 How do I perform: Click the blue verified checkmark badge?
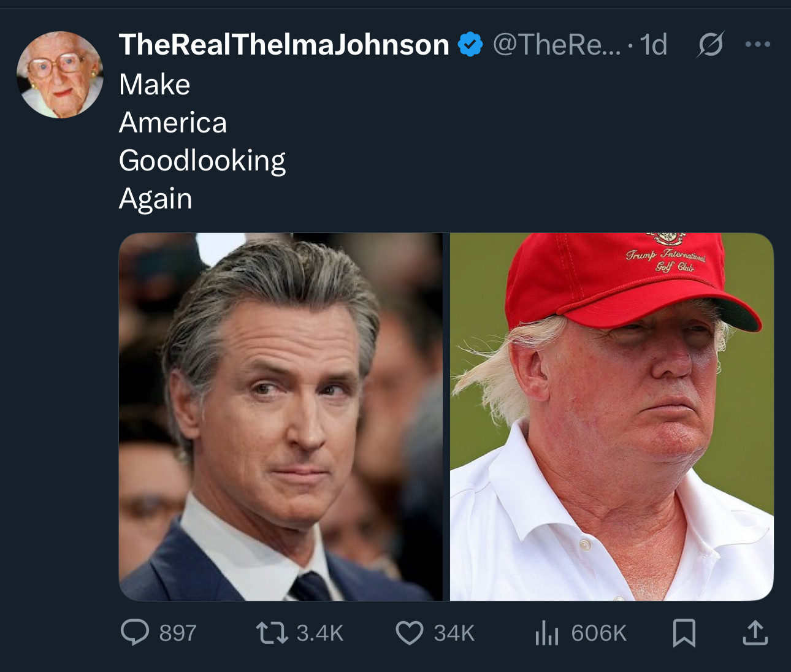pyautogui.click(x=470, y=44)
